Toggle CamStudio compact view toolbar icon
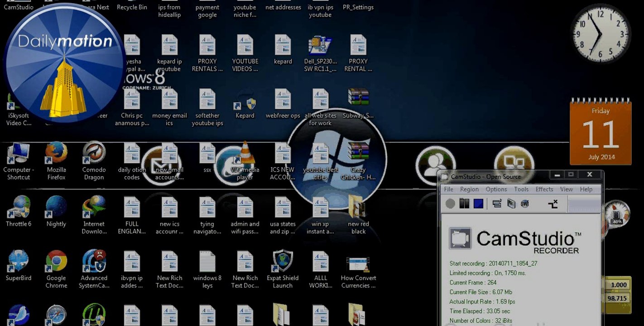 pos(497,204)
